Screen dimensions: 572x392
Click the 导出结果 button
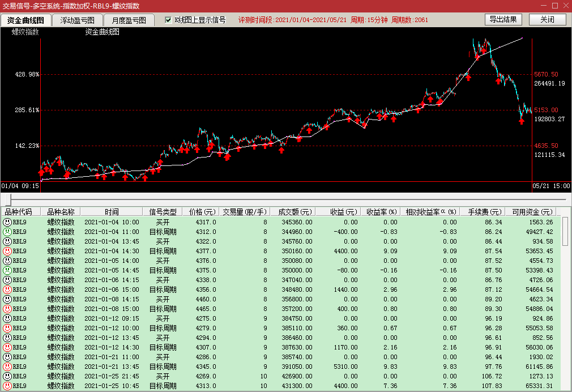tap(503, 19)
